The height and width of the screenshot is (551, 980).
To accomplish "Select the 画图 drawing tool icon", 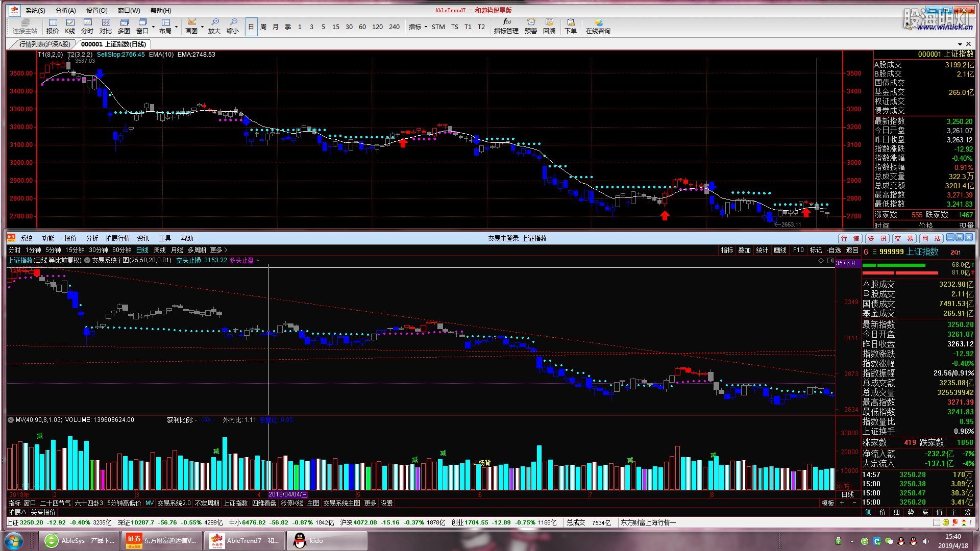I will (191, 26).
